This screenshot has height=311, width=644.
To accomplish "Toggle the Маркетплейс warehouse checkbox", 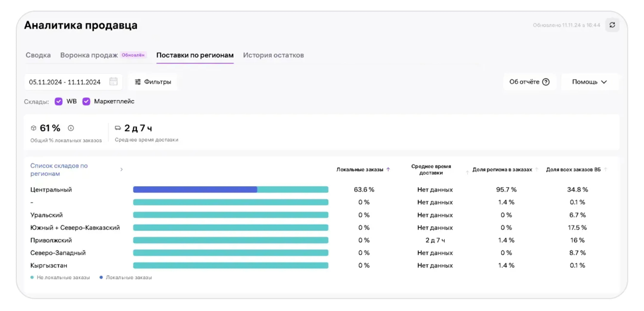I will pyautogui.click(x=86, y=101).
